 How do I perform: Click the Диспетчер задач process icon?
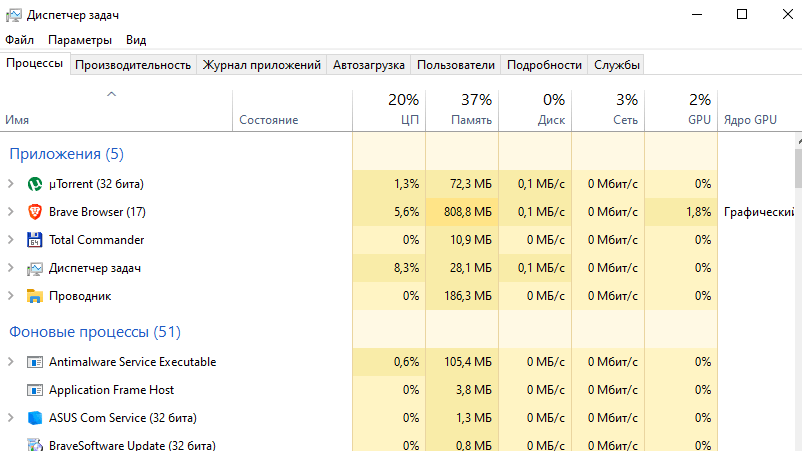coord(35,268)
